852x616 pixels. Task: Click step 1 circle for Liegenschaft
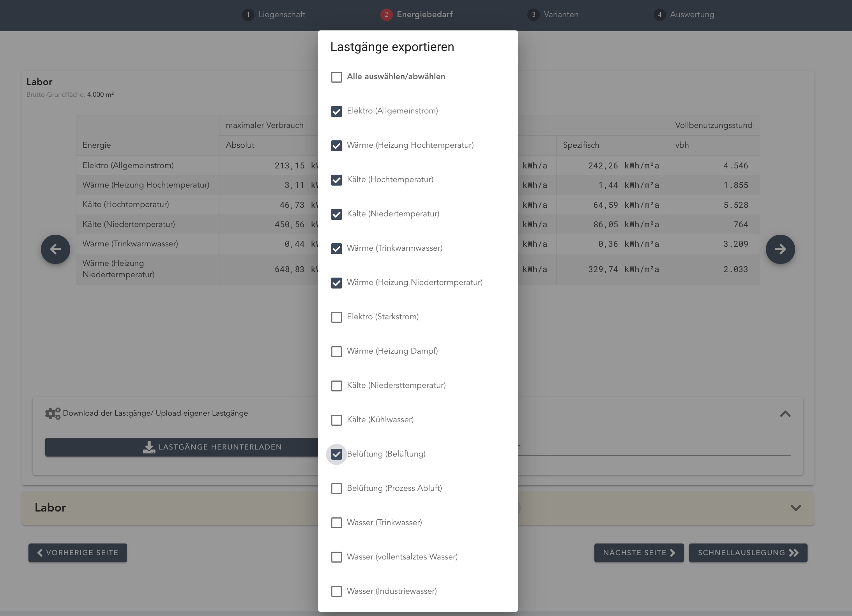(x=248, y=15)
